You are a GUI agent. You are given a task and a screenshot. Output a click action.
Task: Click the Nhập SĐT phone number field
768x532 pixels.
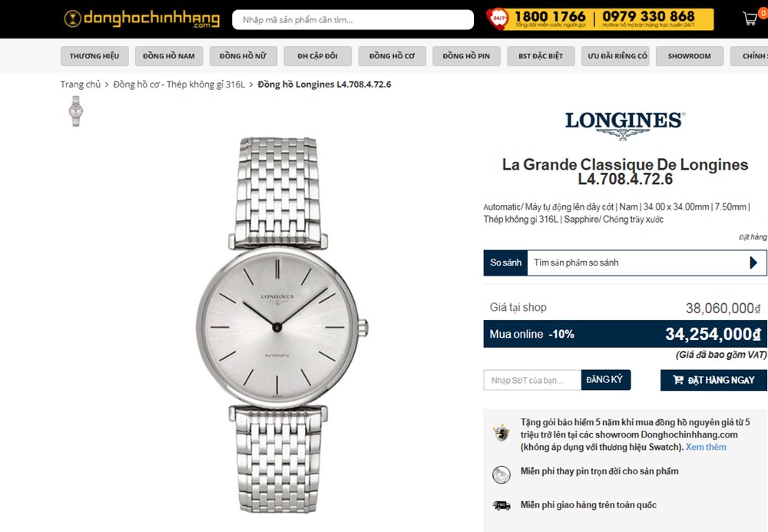pyautogui.click(x=532, y=380)
